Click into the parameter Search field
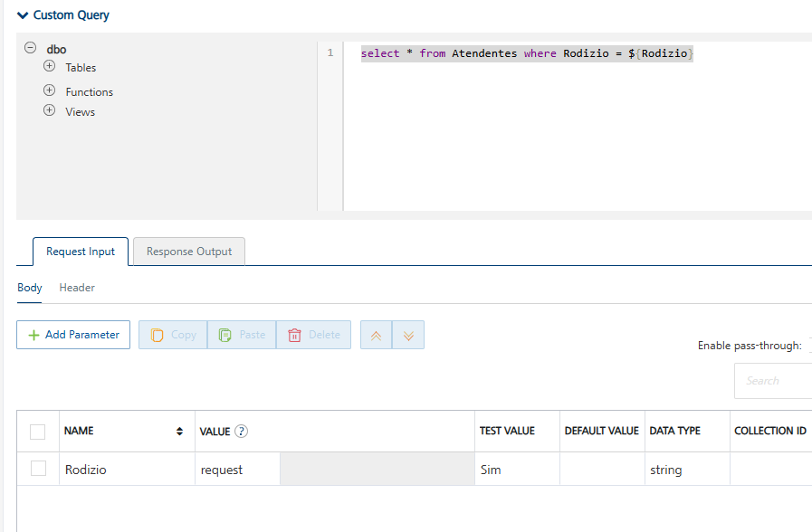 772,381
